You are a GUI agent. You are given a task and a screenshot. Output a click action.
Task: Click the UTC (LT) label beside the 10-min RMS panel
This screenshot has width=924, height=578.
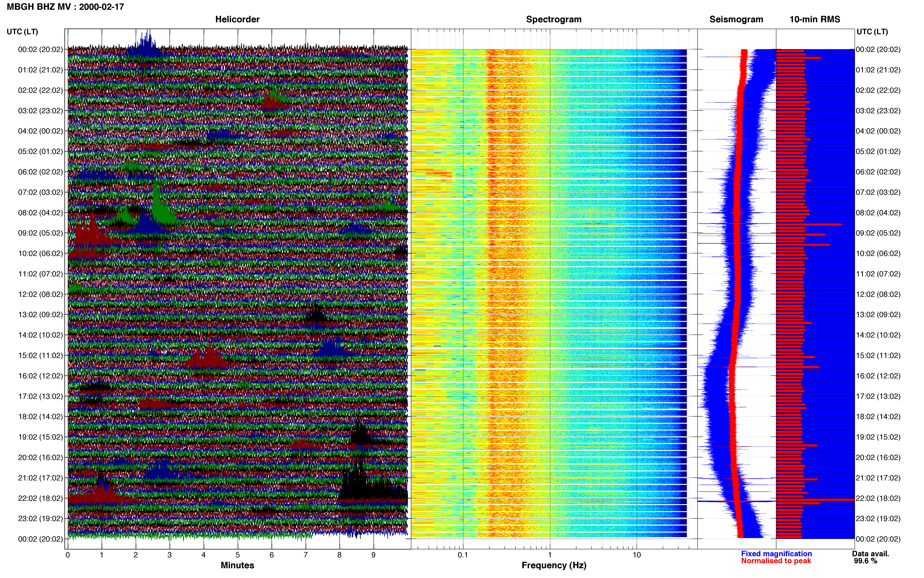click(x=872, y=32)
